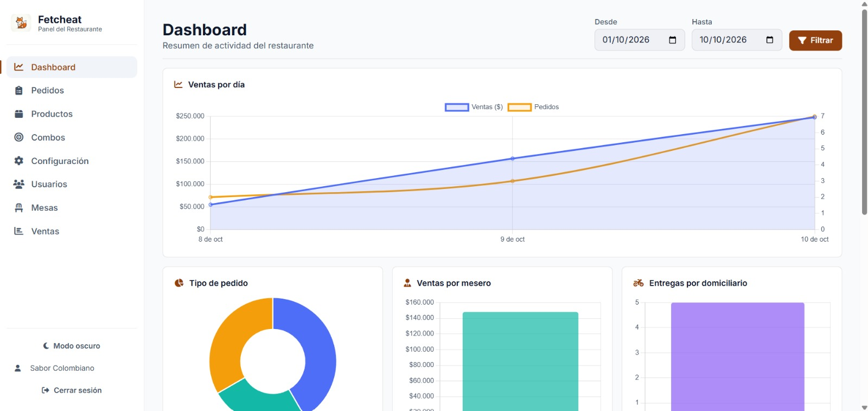This screenshot has width=868, height=411.
Task: Click the pie icon beside Tipo de pedido
Action: coord(179,283)
